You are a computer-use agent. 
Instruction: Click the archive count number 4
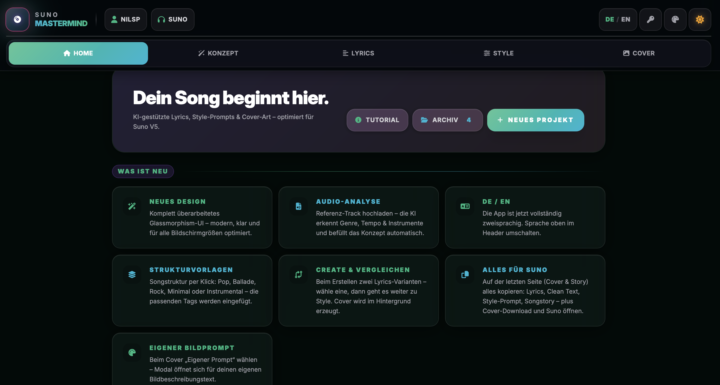pos(469,120)
